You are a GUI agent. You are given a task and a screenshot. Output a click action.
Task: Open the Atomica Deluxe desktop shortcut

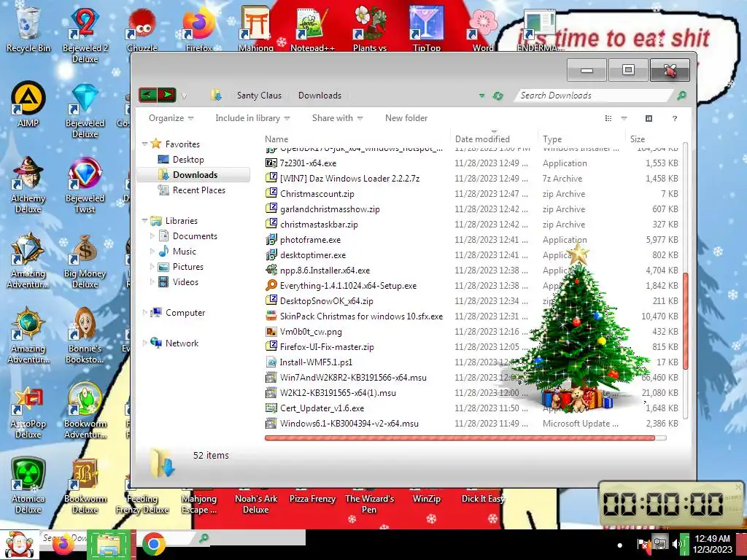[28, 486]
